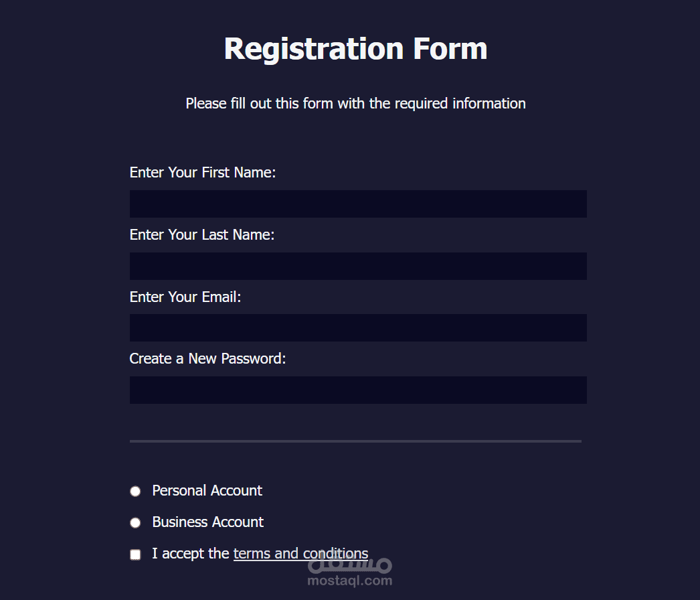Click into the Email input field
This screenshot has width=700, height=600.
point(358,327)
